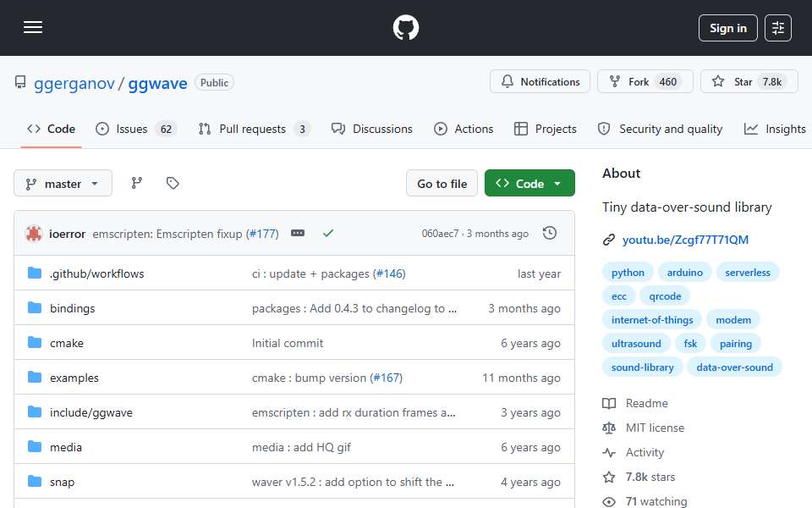Viewport: 812px width, 508px height.
Task: Open commit 060aec7 link
Action: coord(440,234)
